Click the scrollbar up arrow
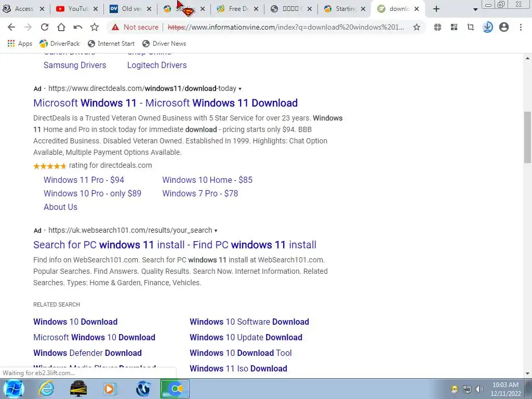 (528, 58)
